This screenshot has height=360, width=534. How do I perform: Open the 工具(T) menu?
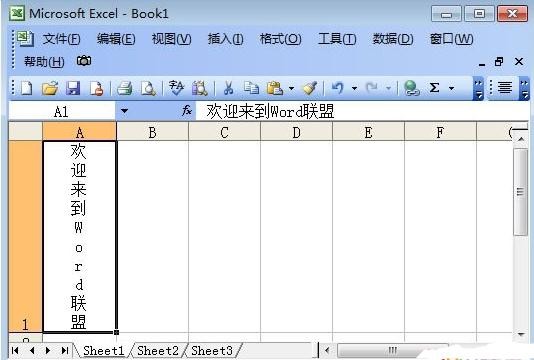(337, 39)
